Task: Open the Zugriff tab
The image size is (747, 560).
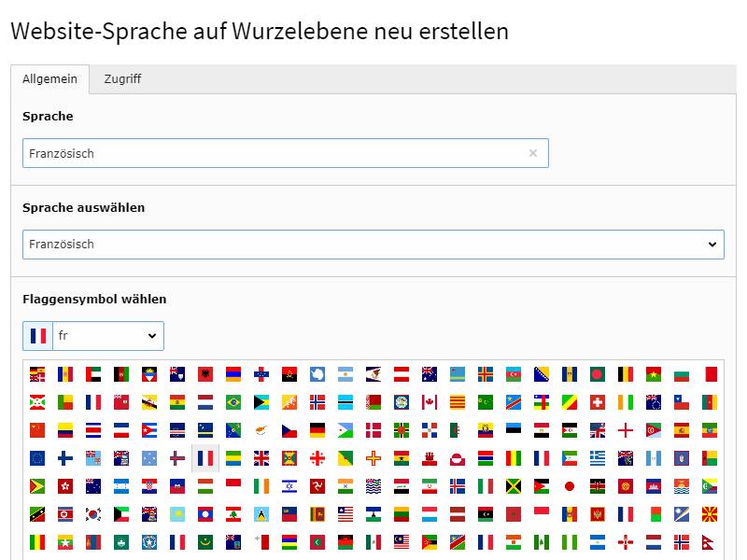Action: click(x=122, y=79)
